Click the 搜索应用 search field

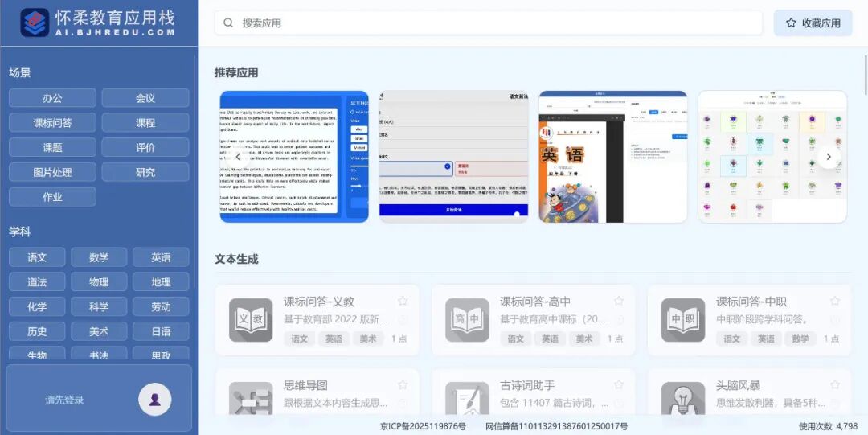click(488, 23)
